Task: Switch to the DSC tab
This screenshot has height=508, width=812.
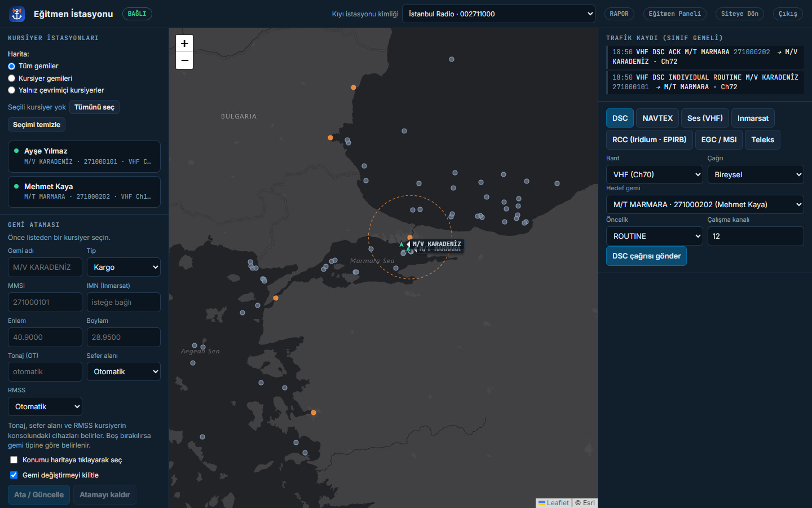Action: point(620,118)
